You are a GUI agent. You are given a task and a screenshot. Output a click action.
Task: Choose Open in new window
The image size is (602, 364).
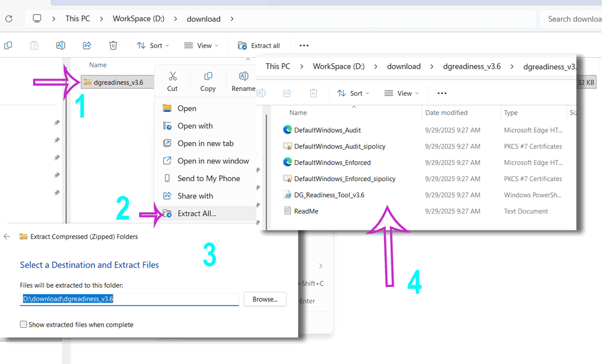(205, 161)
